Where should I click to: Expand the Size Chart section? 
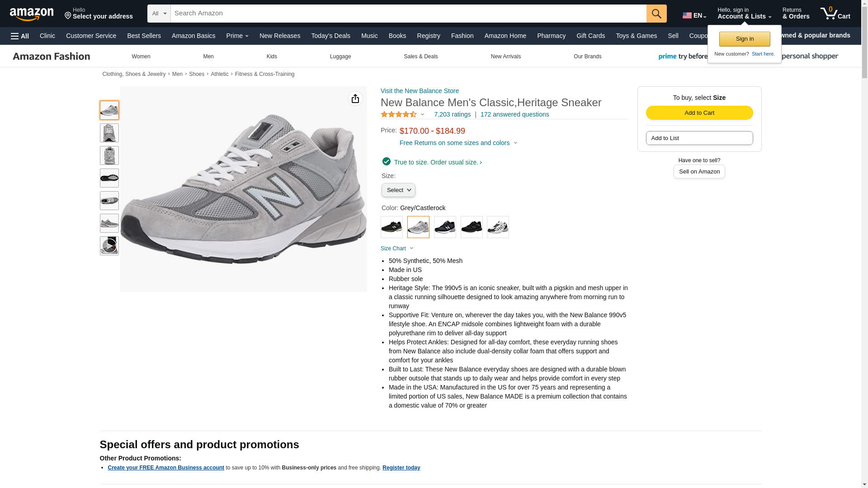(397, 249)
